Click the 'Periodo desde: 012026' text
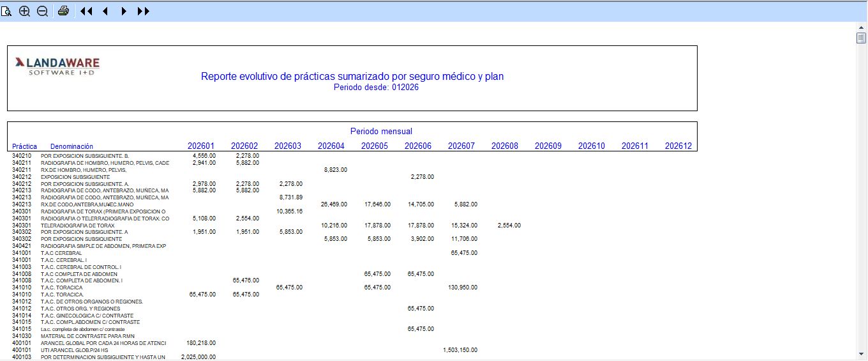The width and height of the screenshot is (868, 361). click(376, 88)
